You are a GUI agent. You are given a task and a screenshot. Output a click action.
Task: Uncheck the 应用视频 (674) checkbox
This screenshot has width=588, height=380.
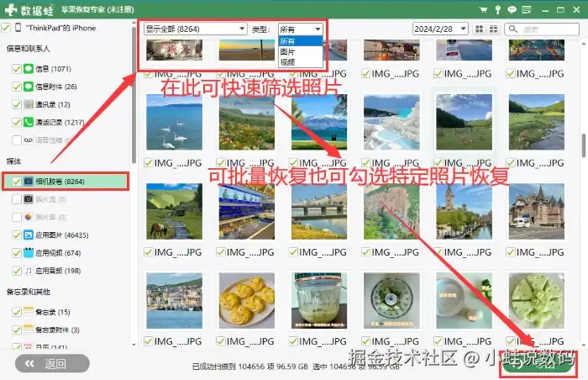pyautogui.click(x=17, y=253)
